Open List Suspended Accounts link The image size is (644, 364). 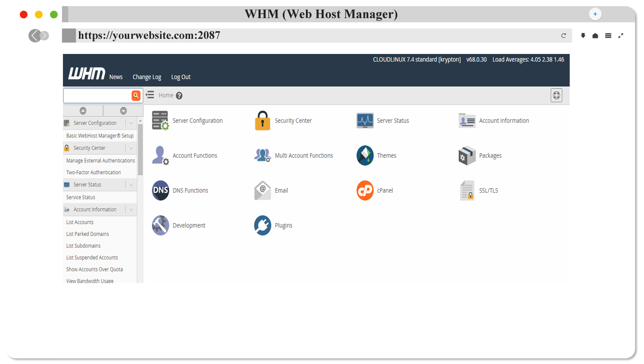point(92,258)
